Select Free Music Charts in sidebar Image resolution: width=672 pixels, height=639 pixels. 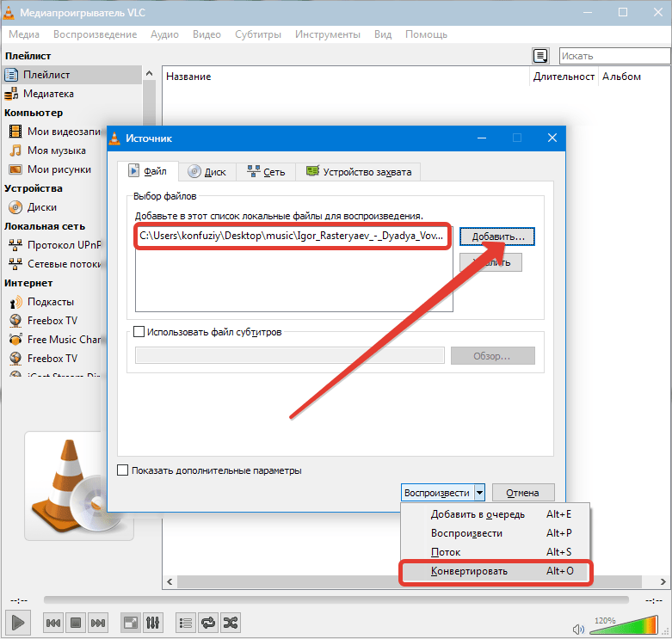click(x=55, y=339)
